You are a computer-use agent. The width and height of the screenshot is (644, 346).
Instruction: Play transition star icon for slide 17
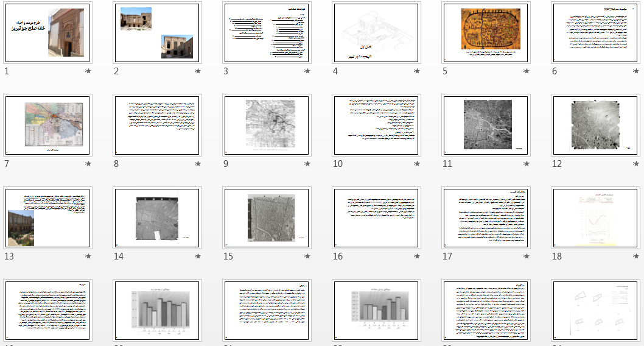[527, 256]
